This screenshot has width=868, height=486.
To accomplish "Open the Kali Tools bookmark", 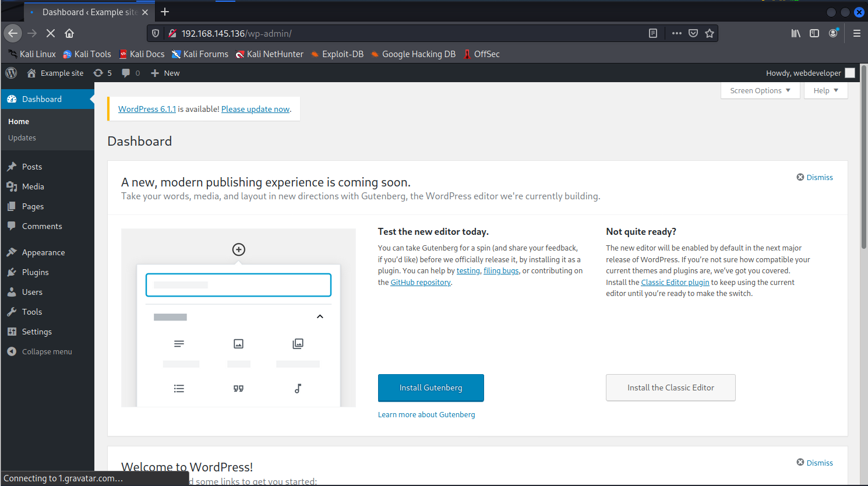I will click(87, 54).
